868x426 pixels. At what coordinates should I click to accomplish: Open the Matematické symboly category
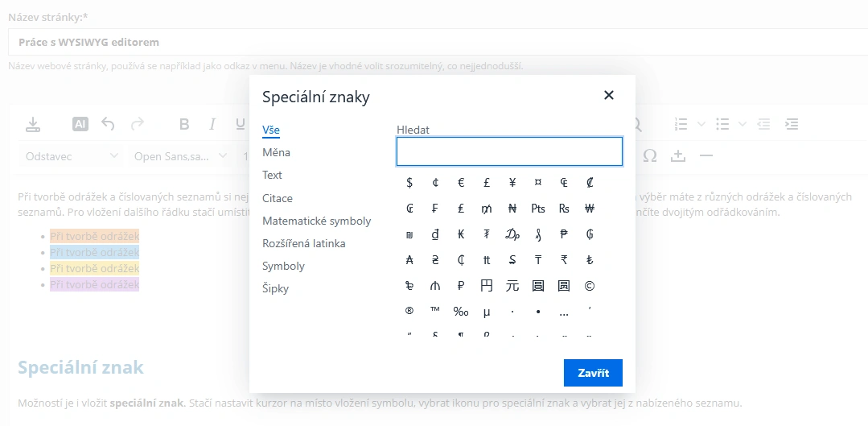[x=317, y=221]
